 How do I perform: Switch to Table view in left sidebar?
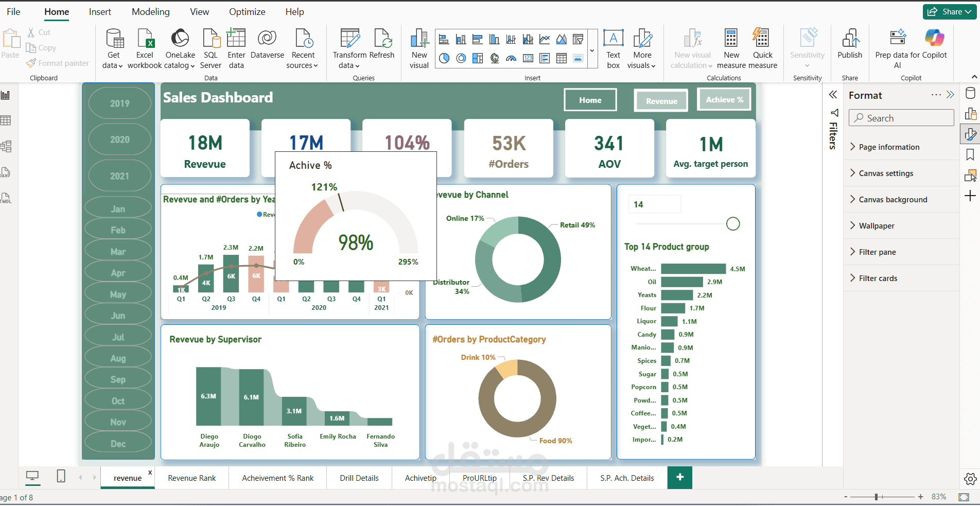click(6, 120)
